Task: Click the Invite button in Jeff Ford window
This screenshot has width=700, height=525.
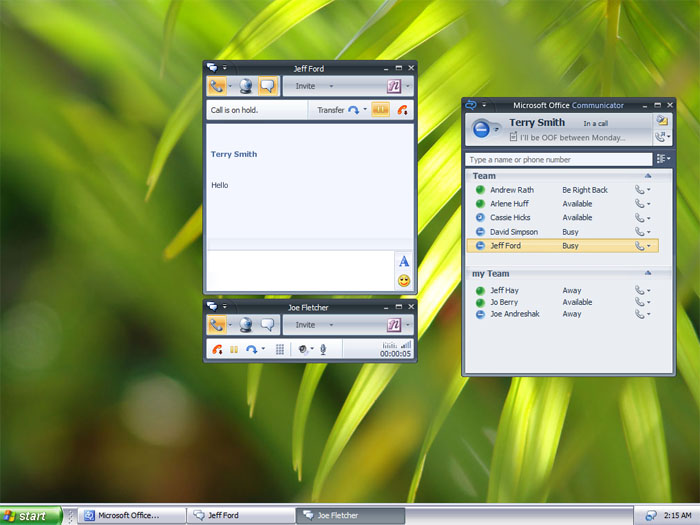Action: (x=305, y=86)
